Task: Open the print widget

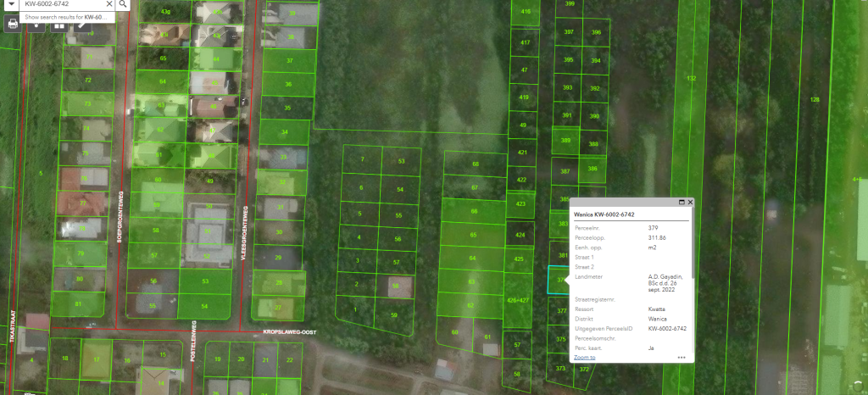Action: (x=13, y=24)
